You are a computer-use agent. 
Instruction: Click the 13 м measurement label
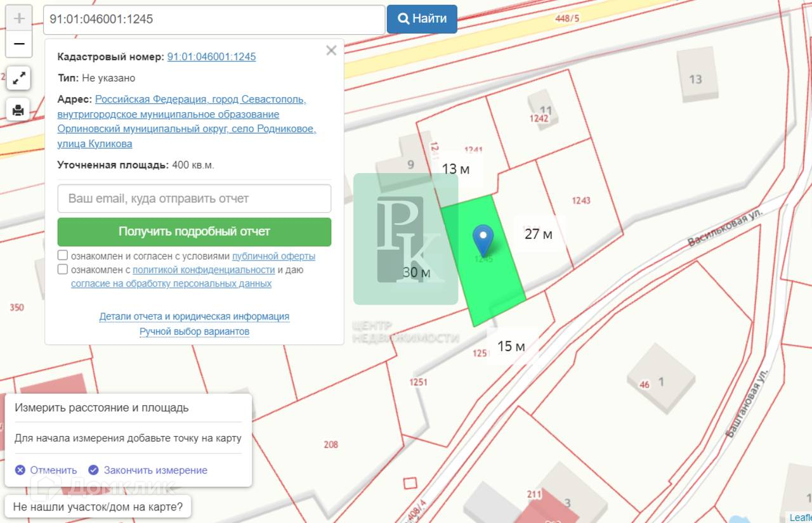[455, 169]
